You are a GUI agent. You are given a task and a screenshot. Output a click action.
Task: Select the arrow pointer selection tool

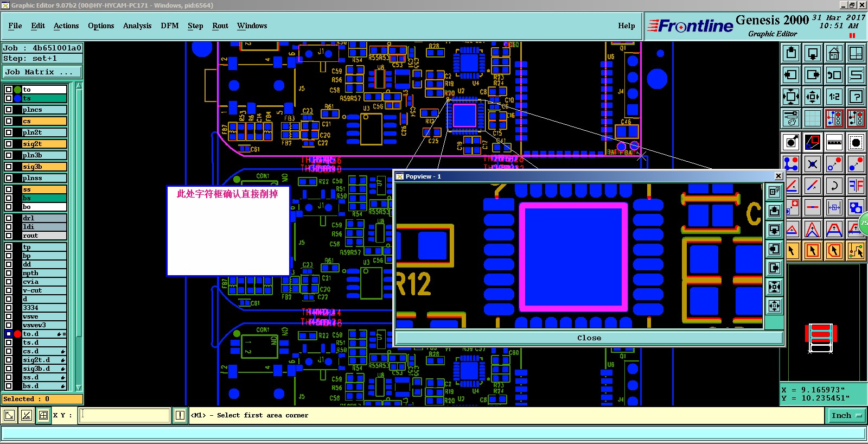coord(791,250)
